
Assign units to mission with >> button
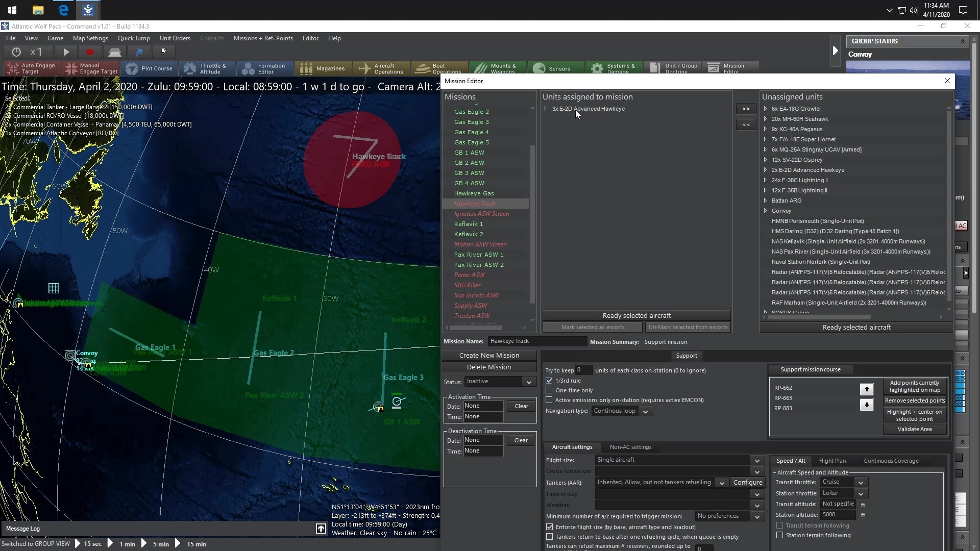point(746,109)
